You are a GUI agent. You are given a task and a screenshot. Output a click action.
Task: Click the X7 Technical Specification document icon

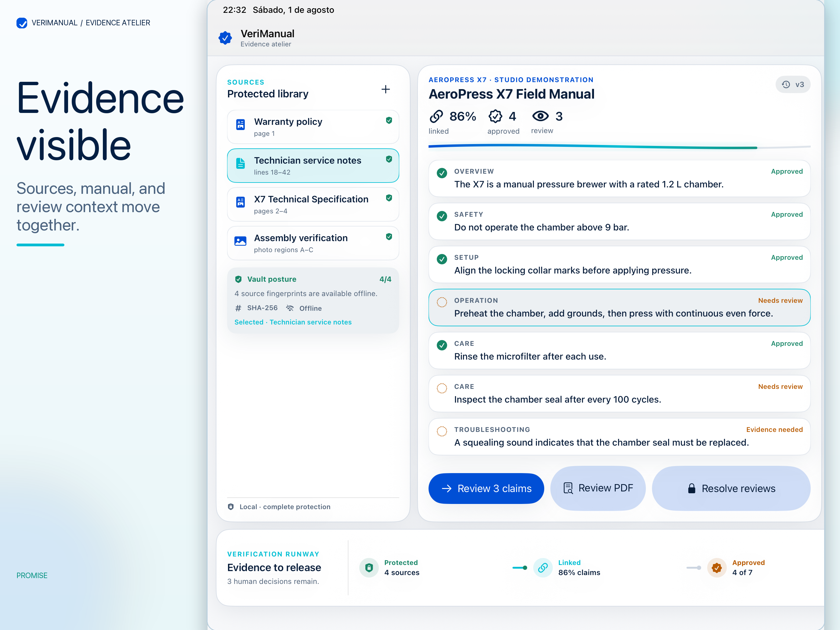coord(241,202)
